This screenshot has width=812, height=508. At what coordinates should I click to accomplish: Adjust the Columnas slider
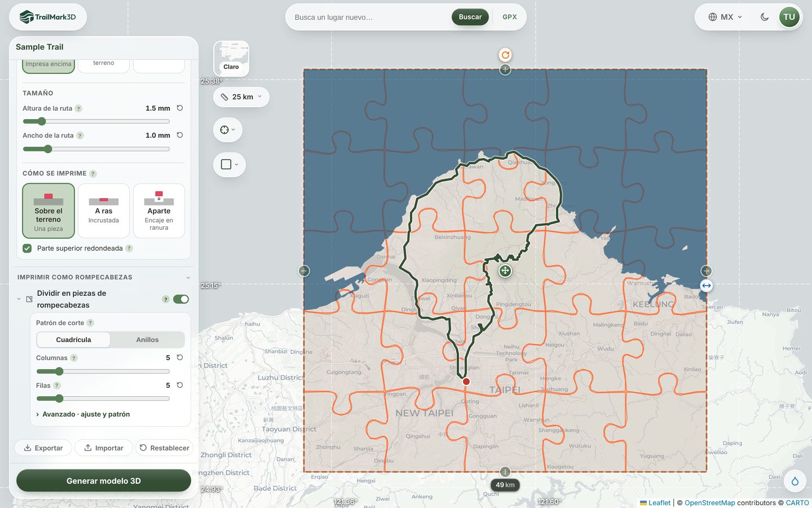[x=103, y=371]
